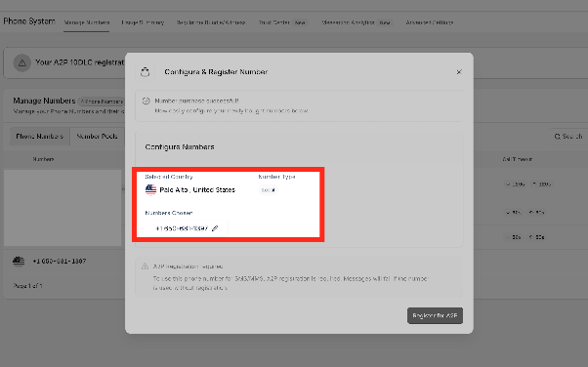The width and height of the screenshot is (588, 367).
Task: Click the Search magnifier icon
Action: (x=558, y=137)
